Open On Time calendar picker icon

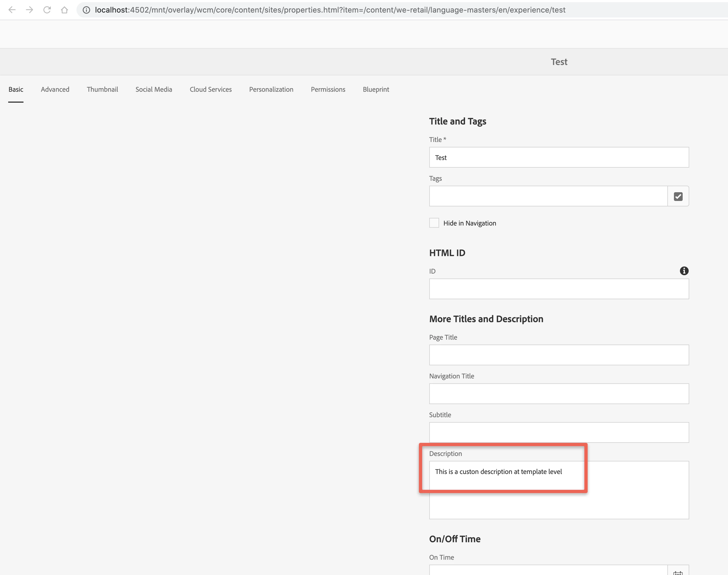coord(678,572)
